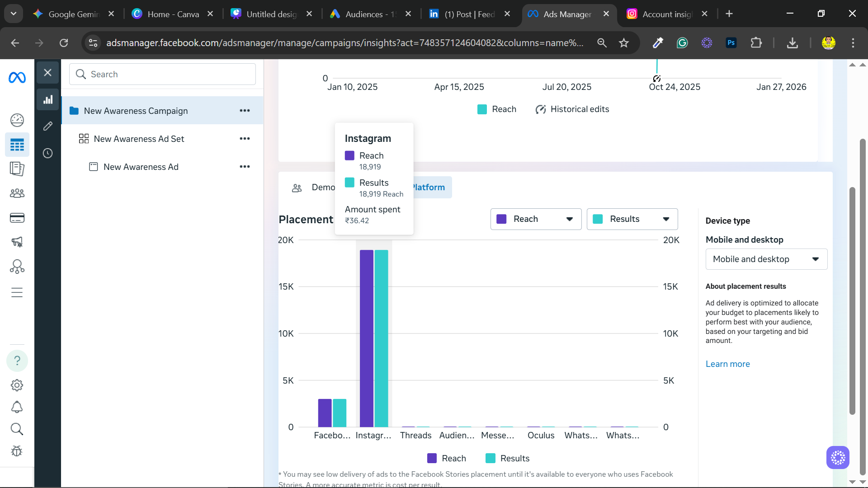Open the Billing card icon
The width and height of the screenshot is (868, 488).
(17, 218)
